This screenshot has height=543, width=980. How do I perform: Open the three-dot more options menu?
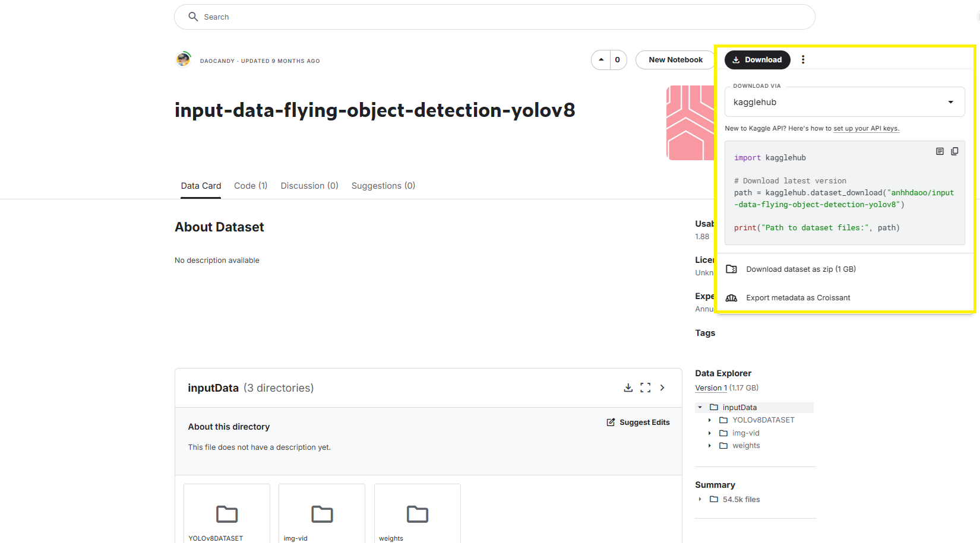[803, 60]
